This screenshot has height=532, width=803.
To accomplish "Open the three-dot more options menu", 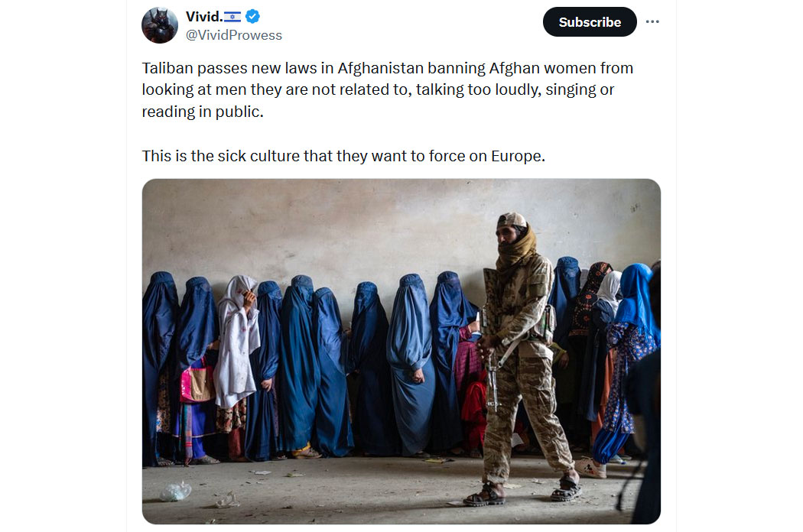I will click(652, 21).
